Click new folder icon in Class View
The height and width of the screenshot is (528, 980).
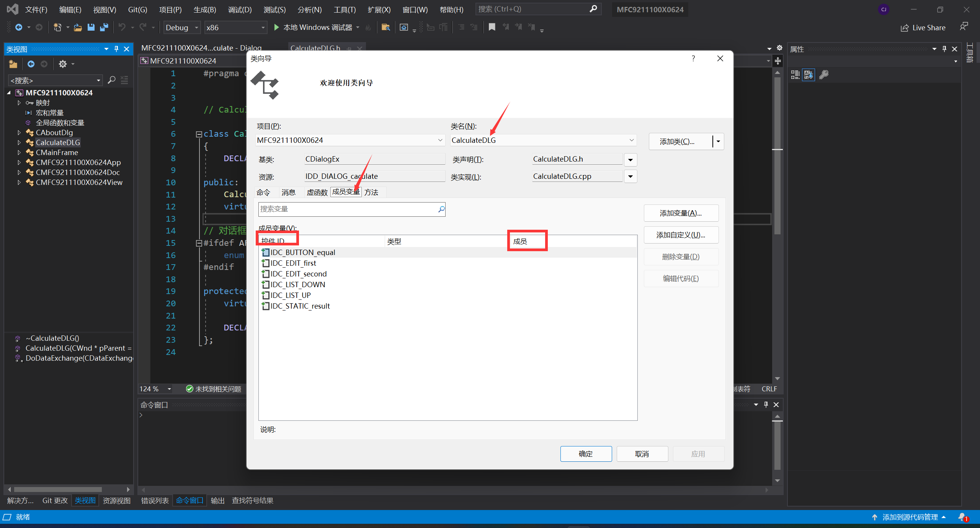[x=13, y=64]
